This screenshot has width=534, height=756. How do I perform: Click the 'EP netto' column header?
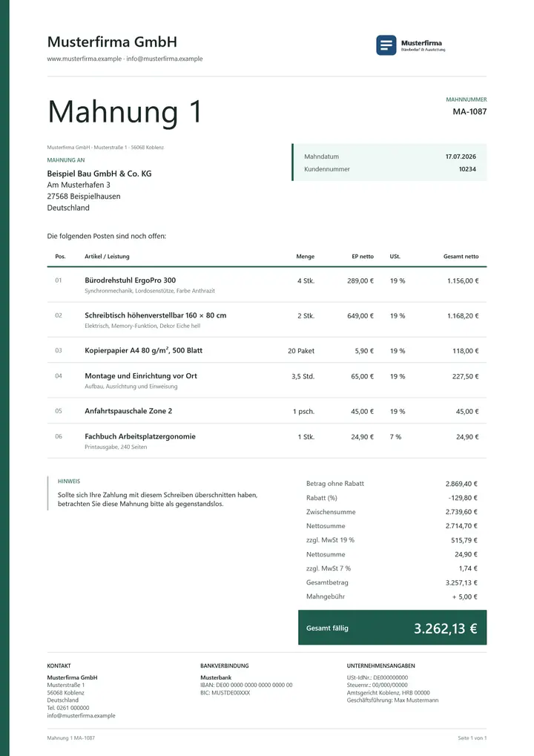pyautogui.click(x=363, y=257)
